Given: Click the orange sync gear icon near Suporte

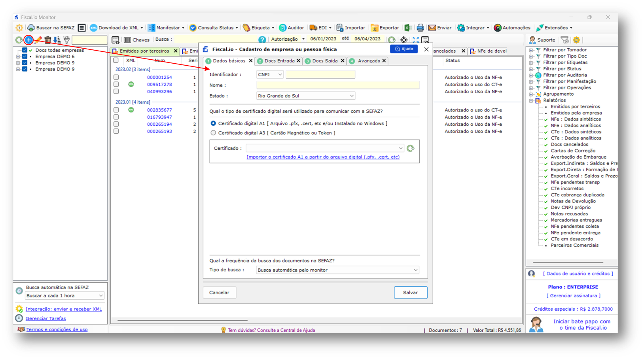Looking at the screenshot, I should [x=576, y=40].
